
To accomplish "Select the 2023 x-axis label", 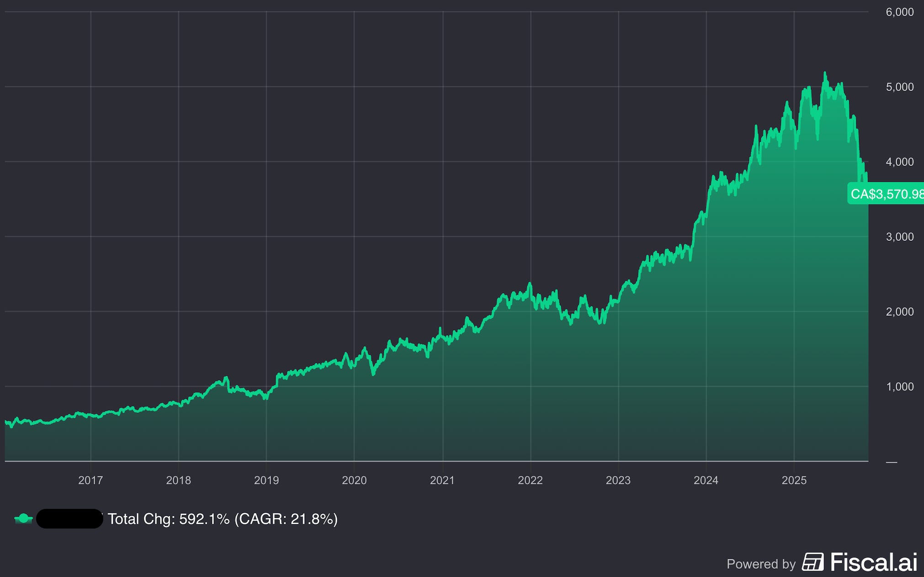I will [618, 480].
